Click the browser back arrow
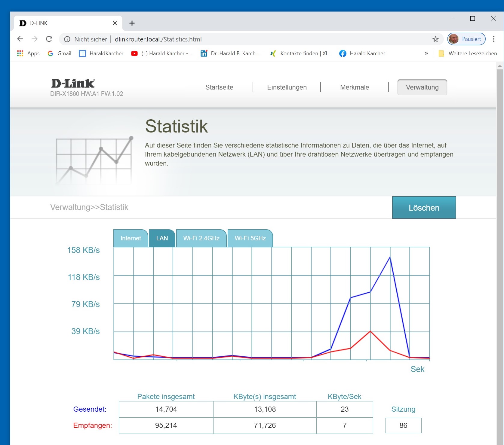The width and height of the screenshot is (504, 445). pyautogui.click(x=20, y=39)
